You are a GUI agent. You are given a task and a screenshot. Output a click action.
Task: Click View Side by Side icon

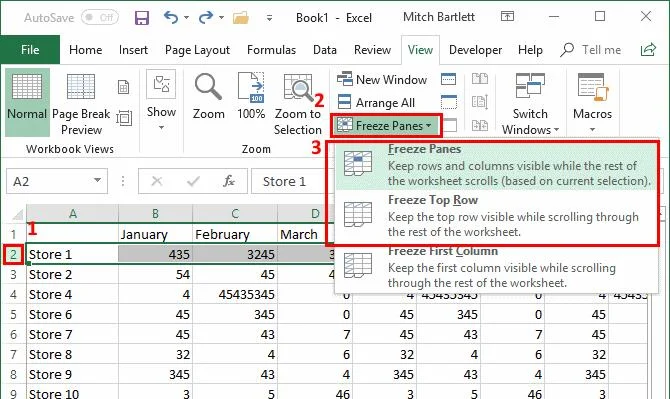[x=480, y=79]
